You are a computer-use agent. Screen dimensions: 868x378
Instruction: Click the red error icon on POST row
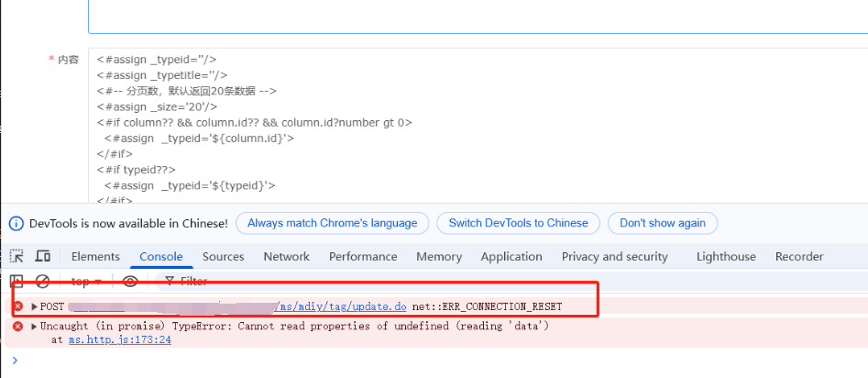17,306
